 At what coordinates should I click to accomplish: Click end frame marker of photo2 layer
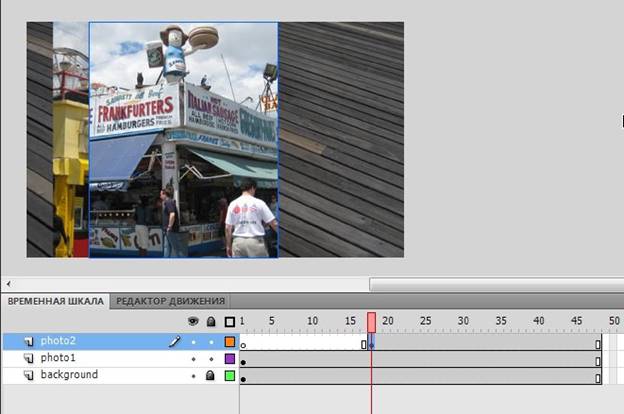click(598, 344)
